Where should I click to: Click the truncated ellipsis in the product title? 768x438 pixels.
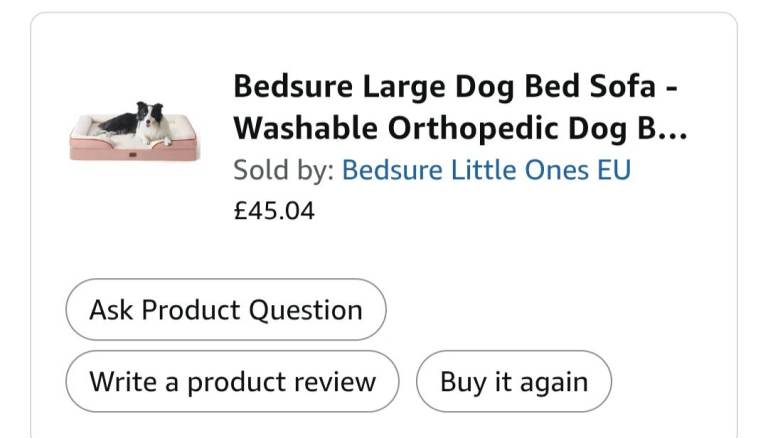click(x=674, y=130)
